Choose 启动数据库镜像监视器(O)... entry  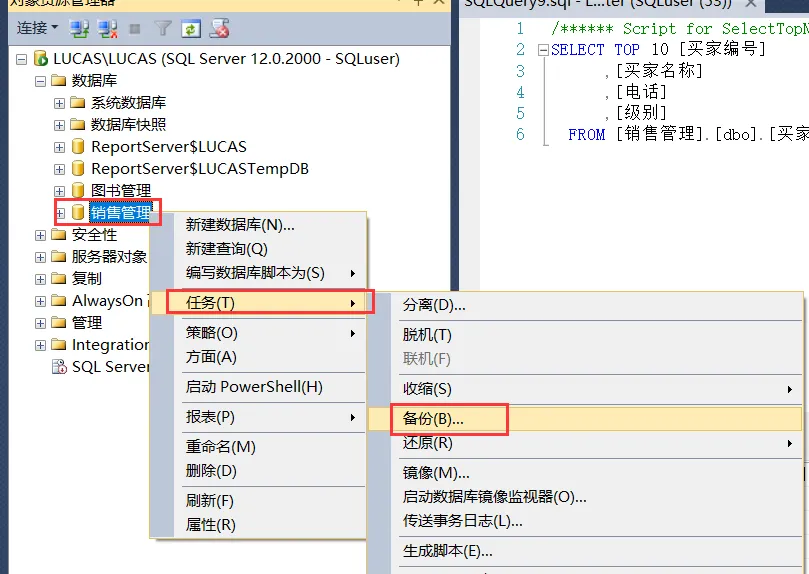tap(585, 497)
